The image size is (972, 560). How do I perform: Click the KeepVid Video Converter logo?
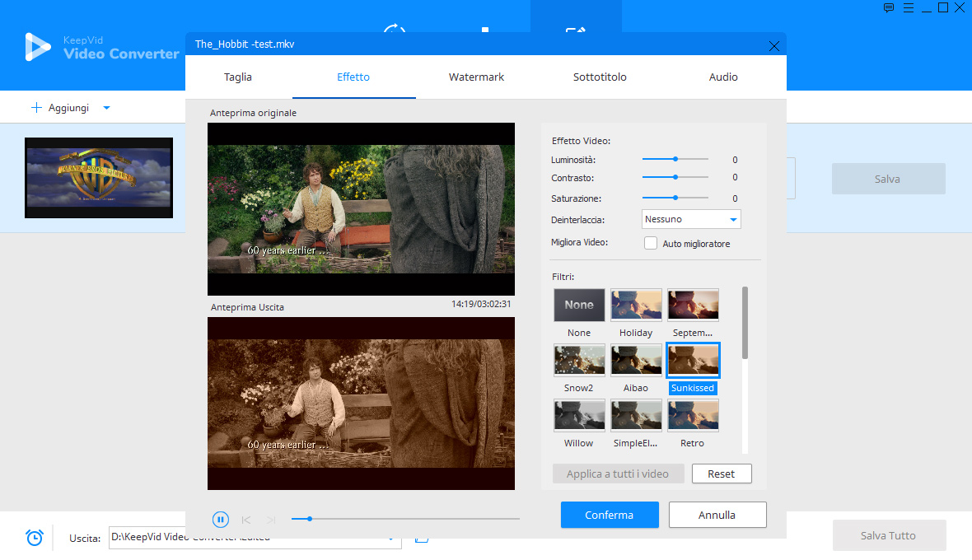(x=101, y=47)
